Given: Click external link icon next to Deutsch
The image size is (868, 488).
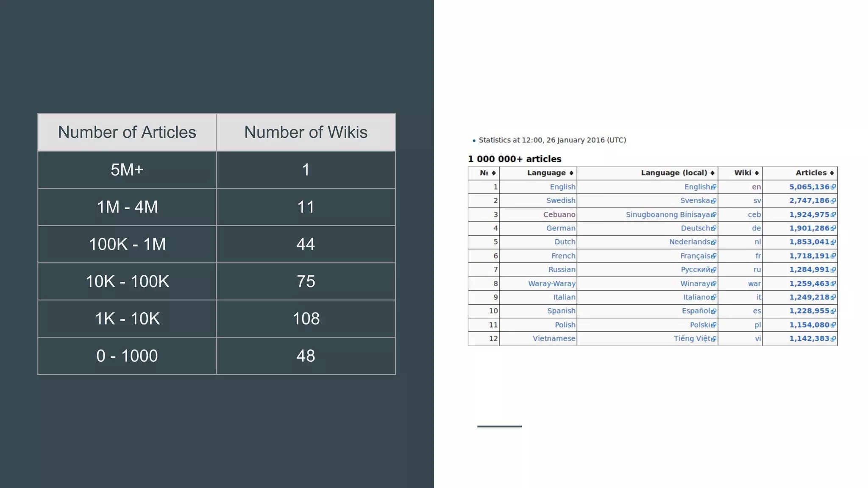Looking at the screenshot, I should pos(714,229).
